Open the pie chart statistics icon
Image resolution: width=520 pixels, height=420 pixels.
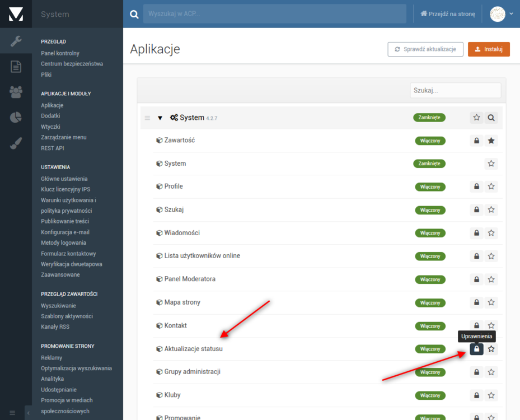pyautogui.click(x=16, y=117)
